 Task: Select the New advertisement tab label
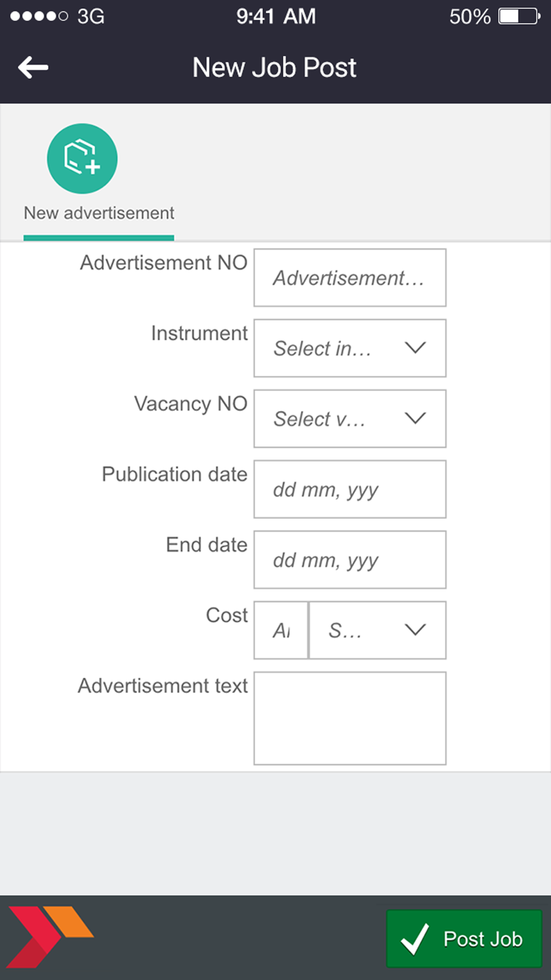(x=99, y=213)
